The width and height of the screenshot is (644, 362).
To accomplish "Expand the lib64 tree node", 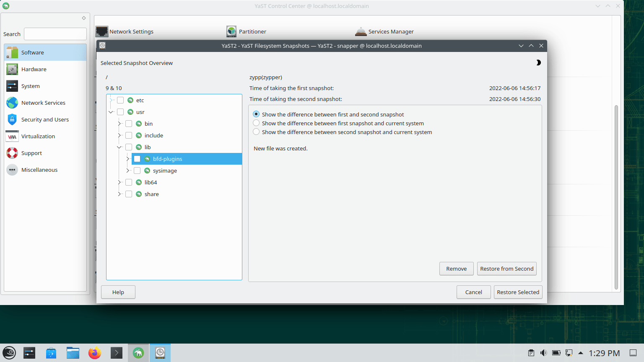I will (x=119, y=182).
